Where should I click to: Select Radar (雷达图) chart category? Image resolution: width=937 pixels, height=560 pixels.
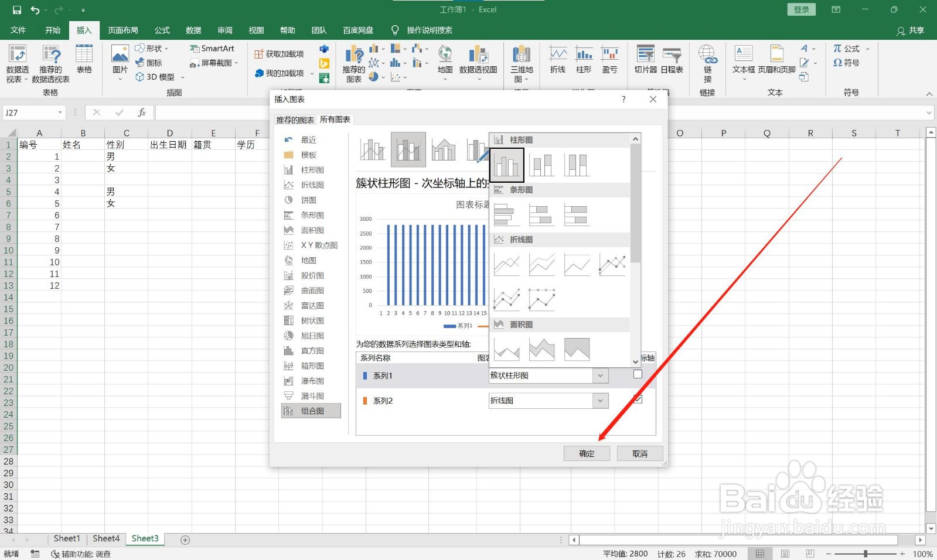[x=312, y=305]
